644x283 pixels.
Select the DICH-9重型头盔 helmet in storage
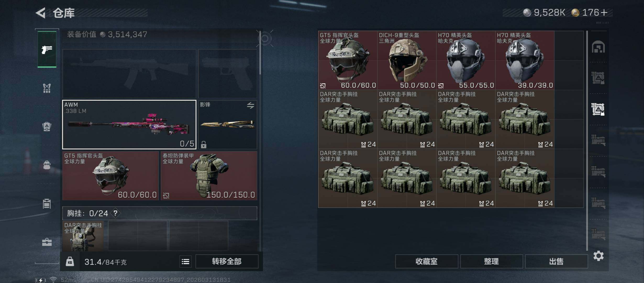407,60
